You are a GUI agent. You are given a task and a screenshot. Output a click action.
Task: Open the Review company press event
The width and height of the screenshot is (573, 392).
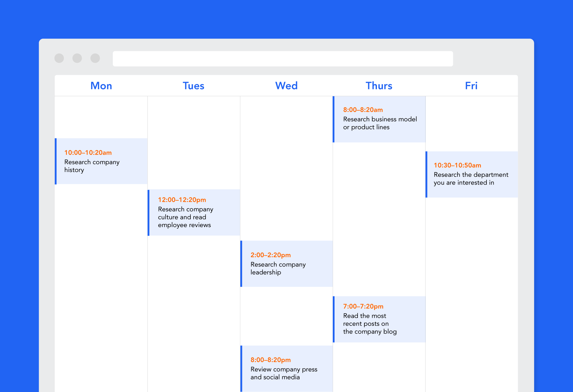pos(286,369)
